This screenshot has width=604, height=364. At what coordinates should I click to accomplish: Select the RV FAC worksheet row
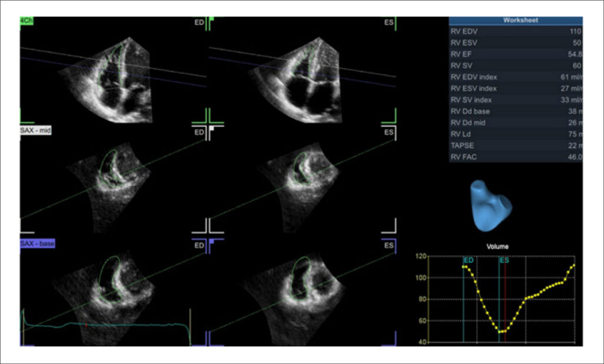coord(516,157)
